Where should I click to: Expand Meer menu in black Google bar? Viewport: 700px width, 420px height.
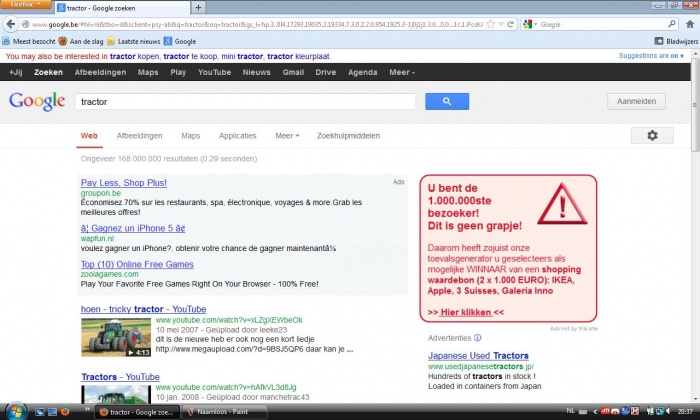[x=402, y=72]
